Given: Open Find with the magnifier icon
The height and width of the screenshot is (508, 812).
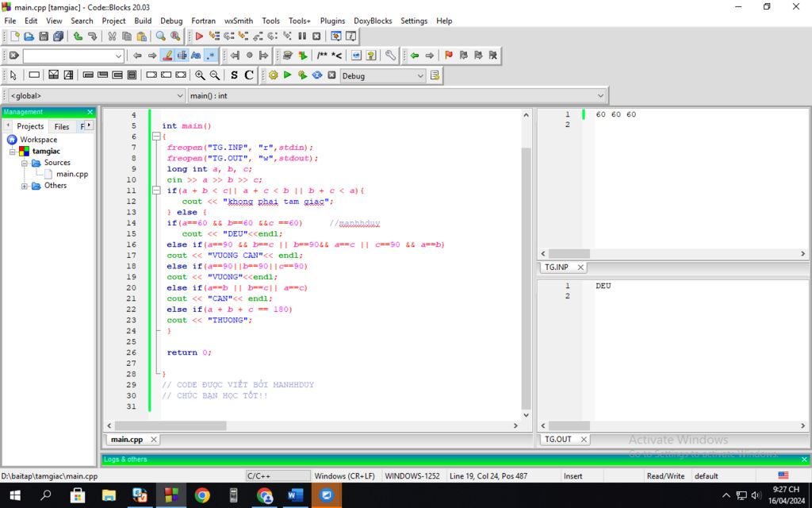Looking at the screenshot, I should 160,37.
